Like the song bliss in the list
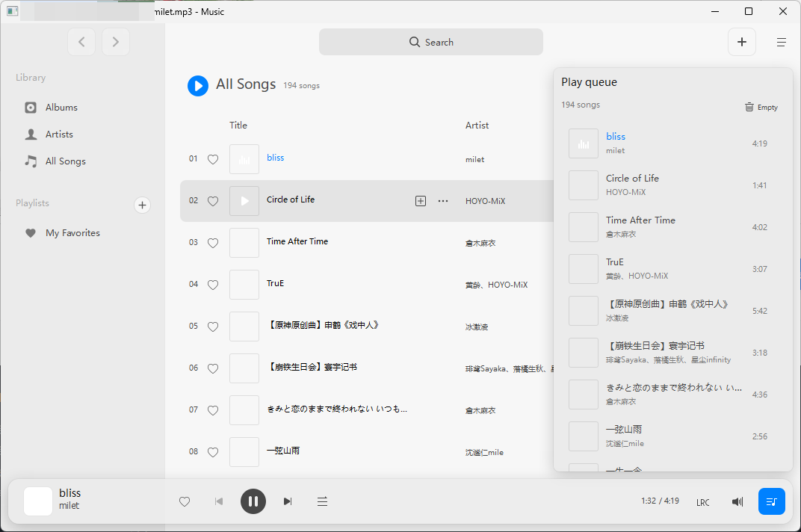The height and width of the screenshot is (532, 801). (x=213, y=159)
